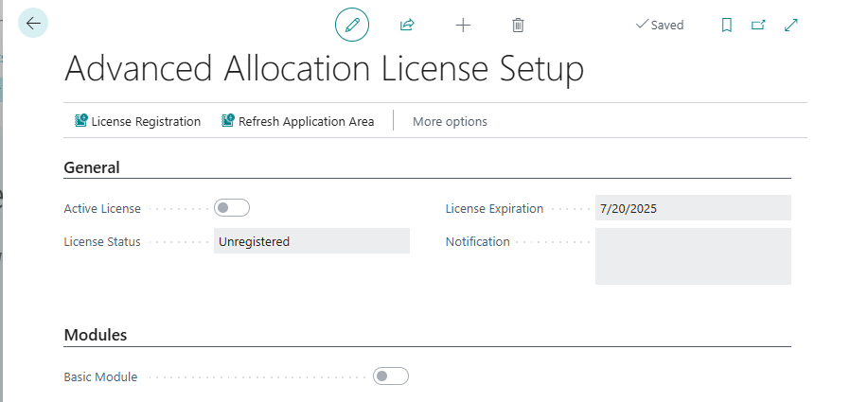Bookmark this page with bookmark icon
The width and height of the screenshot is (868, 402).
[727, 25]
